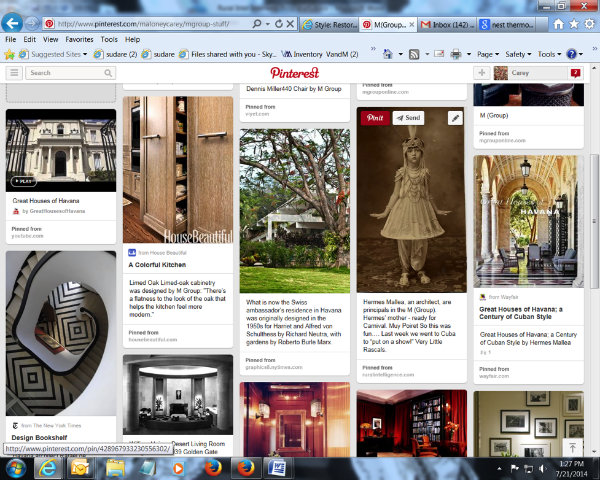Stop loading with the address bar X
Viewport: 600px width, 480px height.
point(290,24)
